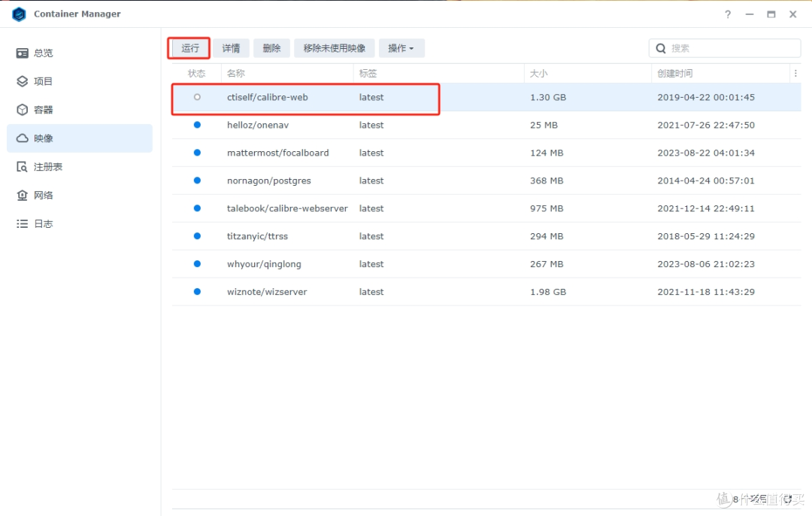Open the 注册表 registry search icon
This screenshot has width=812, height=516.
point(22,167)
